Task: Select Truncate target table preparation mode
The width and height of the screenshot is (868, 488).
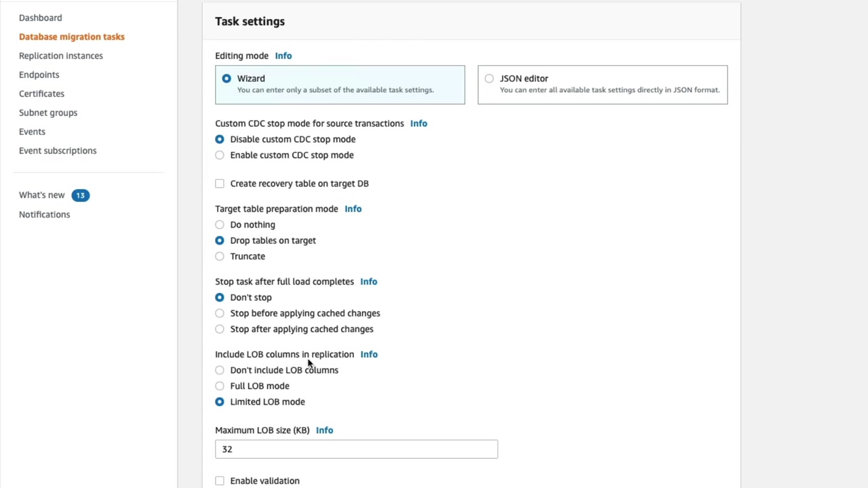Action: 220,256
